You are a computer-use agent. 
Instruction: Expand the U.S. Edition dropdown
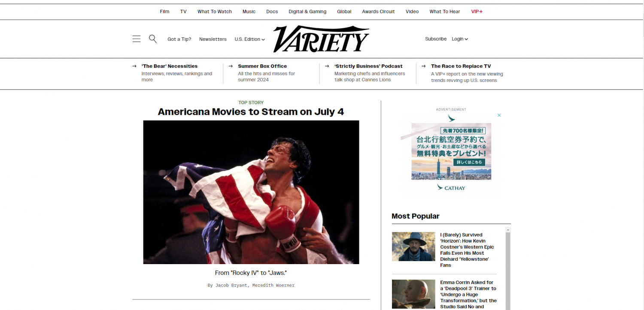(x=250, y=39)
